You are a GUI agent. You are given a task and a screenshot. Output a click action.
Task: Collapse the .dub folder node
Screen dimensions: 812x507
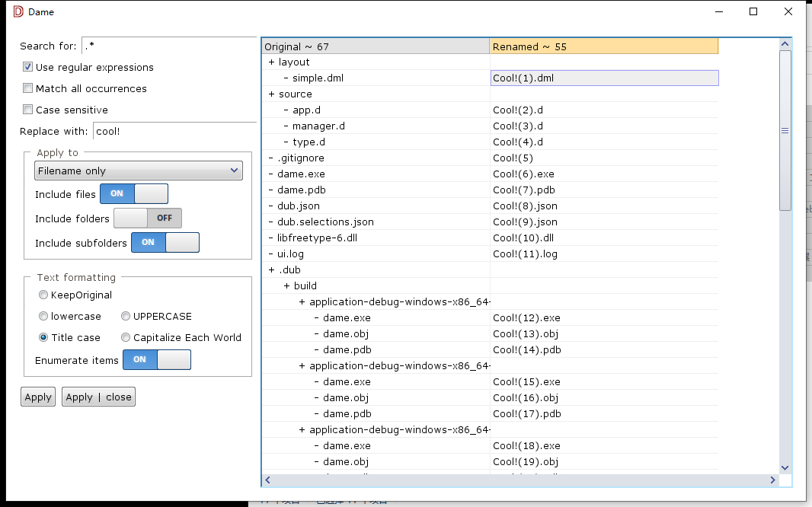[x=271, y=270]
